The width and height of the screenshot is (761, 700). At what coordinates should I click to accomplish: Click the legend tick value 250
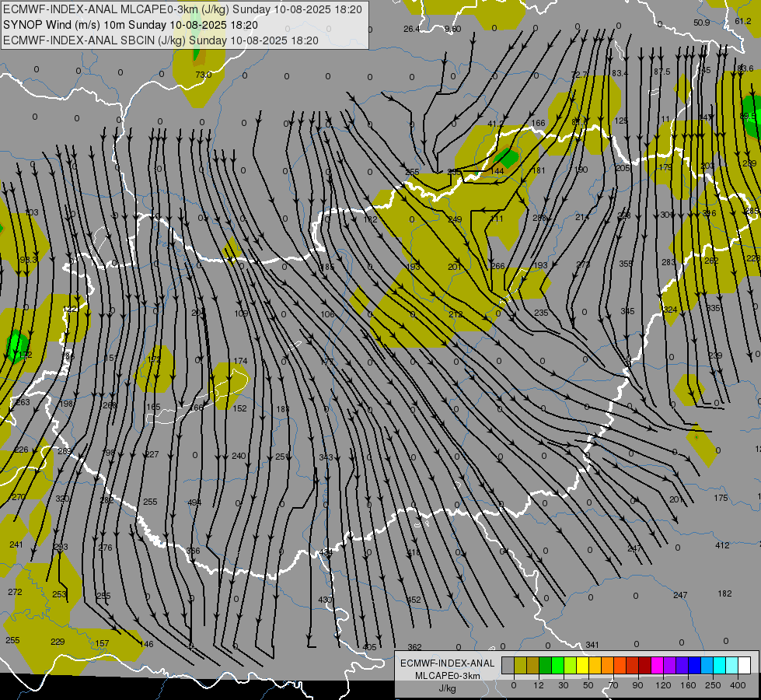point(713,685)
